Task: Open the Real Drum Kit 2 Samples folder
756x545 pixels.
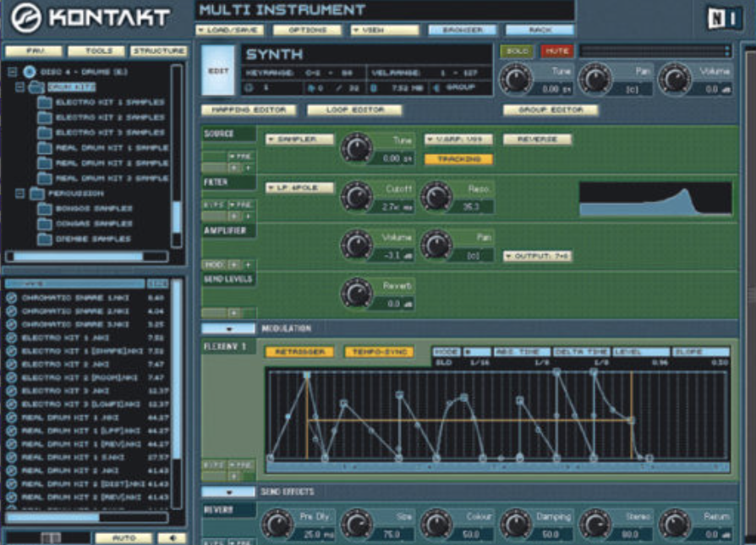Action: point(44,163)
